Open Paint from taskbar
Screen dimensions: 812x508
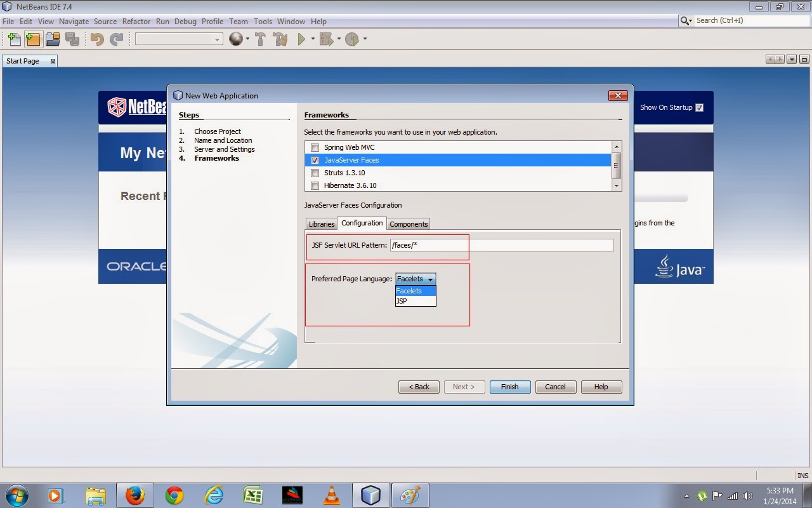[410, 495]
